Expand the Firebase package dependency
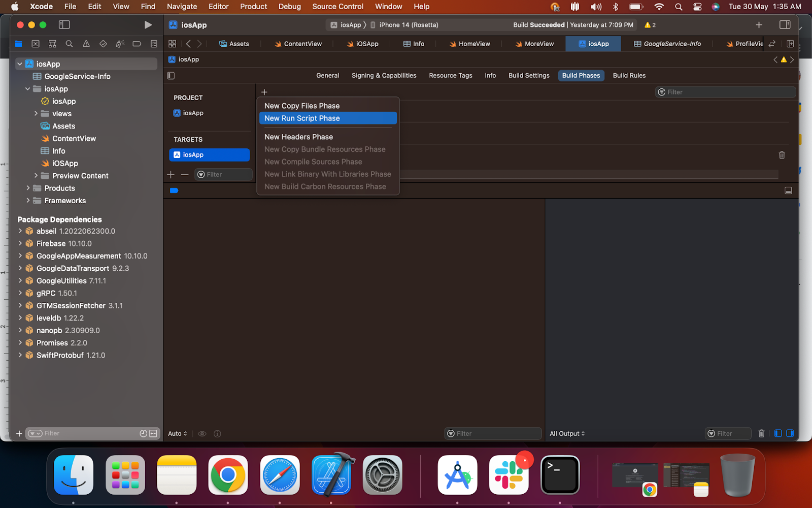Screen dimensions: 812x508 click(20, 243)
